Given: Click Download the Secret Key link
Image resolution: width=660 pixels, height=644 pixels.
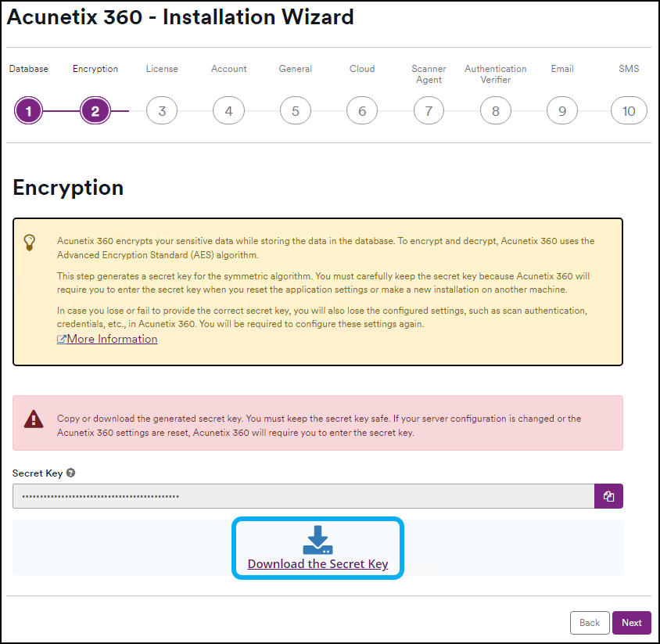Looking at the screenshot, I should [x=317, y=563].
